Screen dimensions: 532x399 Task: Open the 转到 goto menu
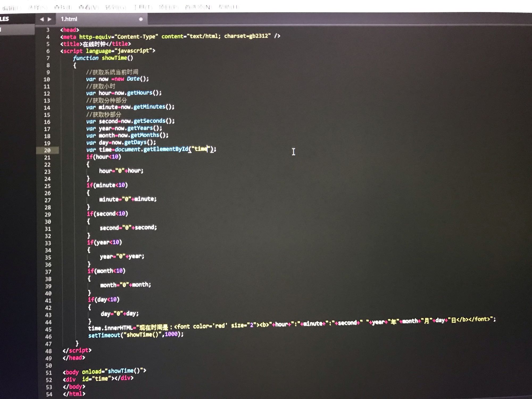click(x=115, y=7)
